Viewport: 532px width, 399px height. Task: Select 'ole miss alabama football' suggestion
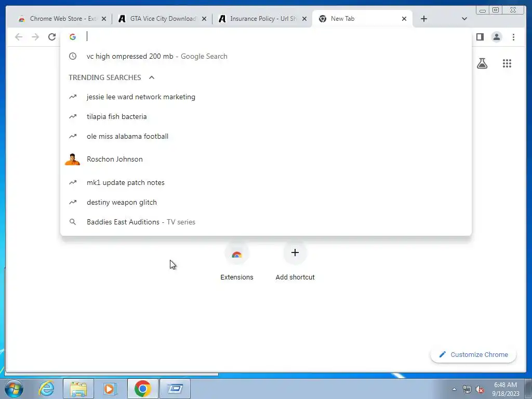[x=265, y=137]
